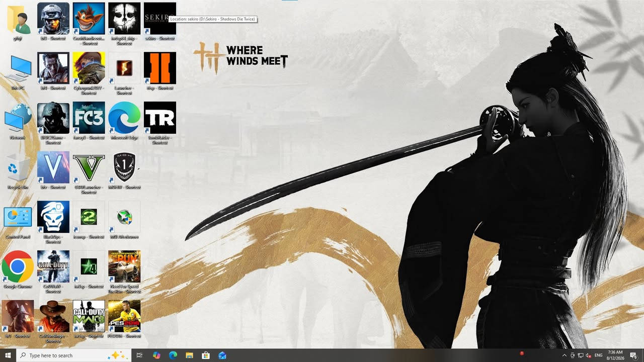Open This PC desktop icon
This screenshot has height=362, width=644.
[x=18, y=68]
